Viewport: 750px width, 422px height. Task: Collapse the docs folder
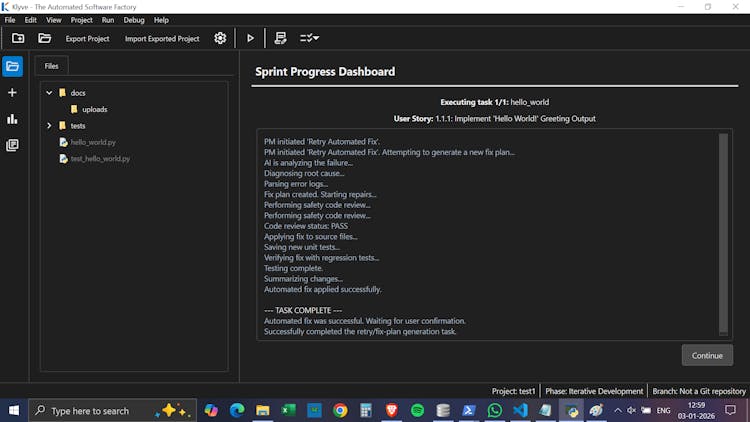[x=49, y=93]
